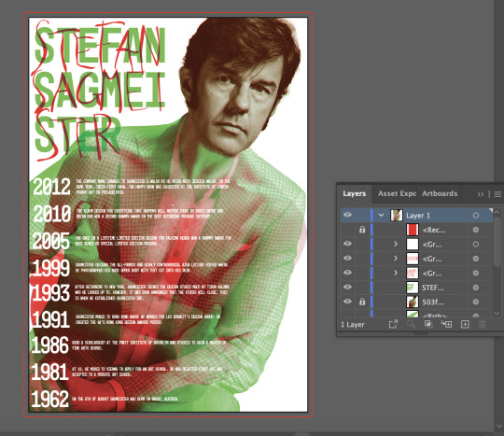Click Create New Layer plus icon
504x436 pixels.
(x=465, y=324)
